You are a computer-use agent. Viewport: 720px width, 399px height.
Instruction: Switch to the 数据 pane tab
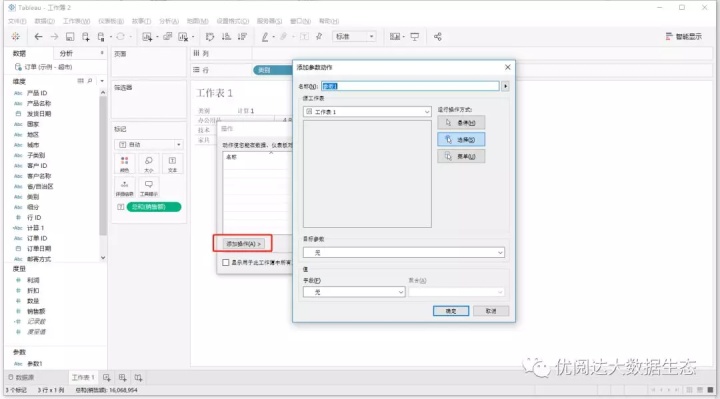click(x=19, y=54)
